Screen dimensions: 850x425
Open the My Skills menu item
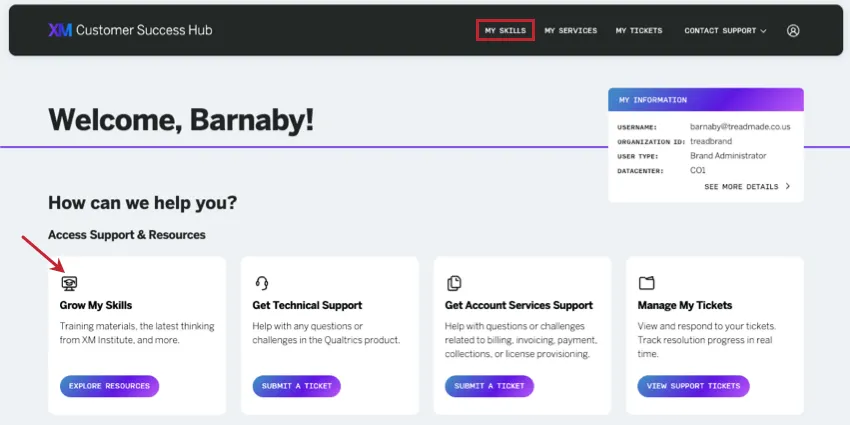505,30
